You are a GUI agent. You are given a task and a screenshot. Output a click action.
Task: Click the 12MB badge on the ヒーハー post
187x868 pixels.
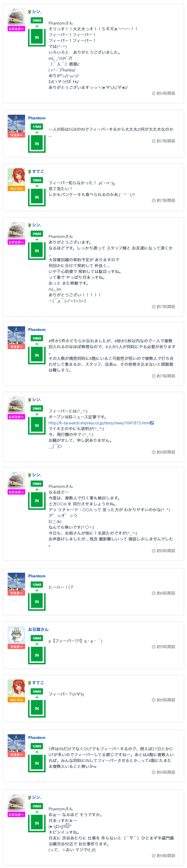37,585
